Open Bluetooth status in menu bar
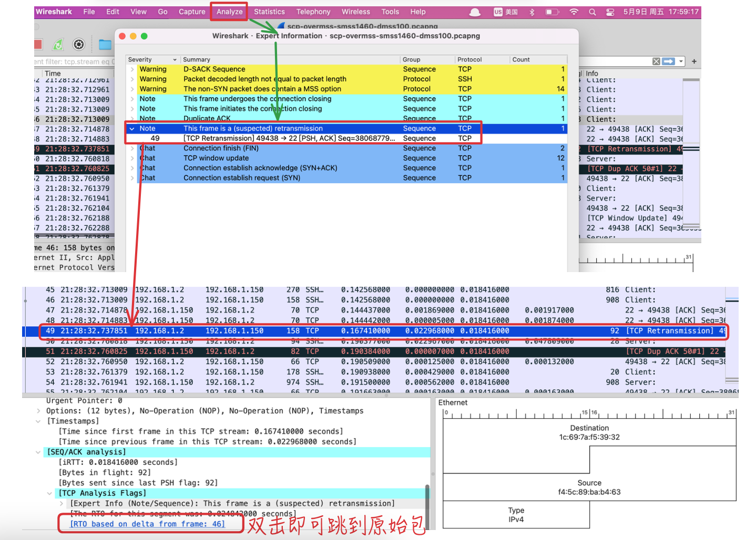Image resolution: width=756 pixels, height=540 pixels. pos(532,12)
